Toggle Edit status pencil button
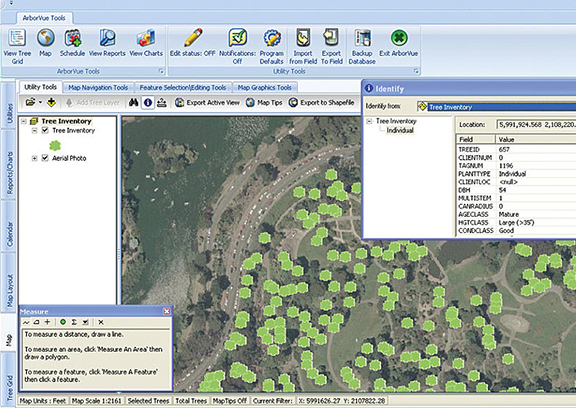576x408 pixels. coord(192,43)
